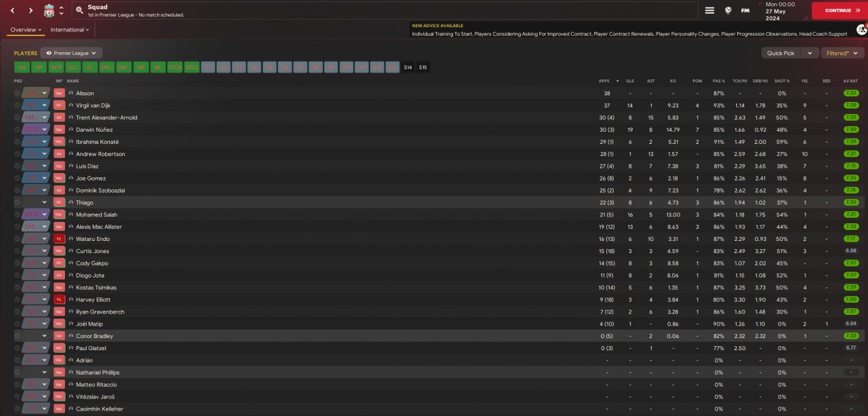This screenshot has width=868, height=416.
Task: Open the position dropdown for Thiago
Action: coord(44,202)
